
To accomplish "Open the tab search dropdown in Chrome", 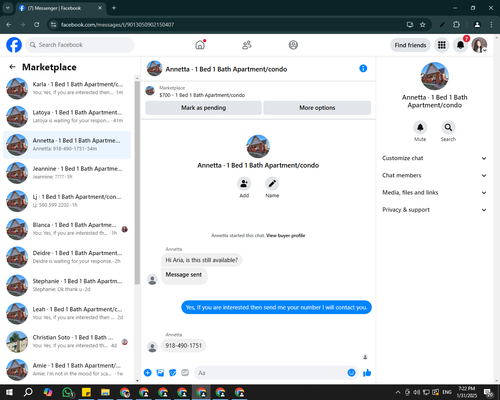I will [x=8, y=8].
